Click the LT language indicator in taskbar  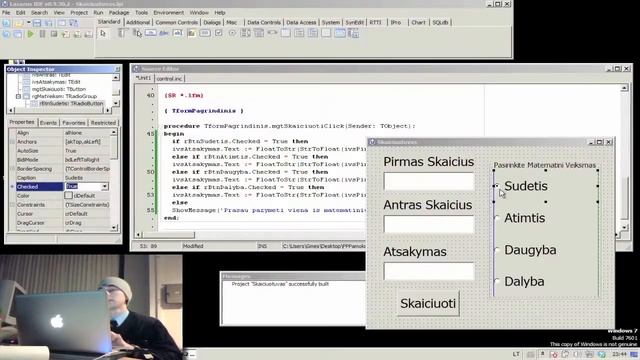516,354
